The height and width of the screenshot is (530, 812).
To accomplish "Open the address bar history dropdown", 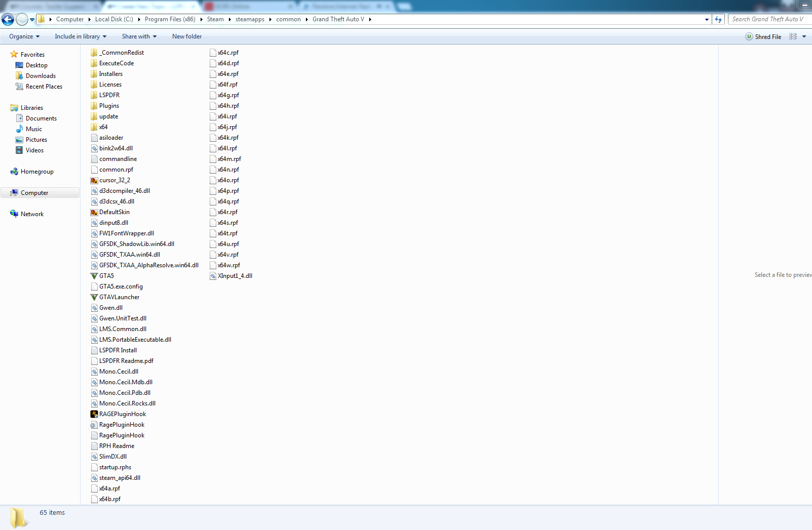I will coord(707,19).
